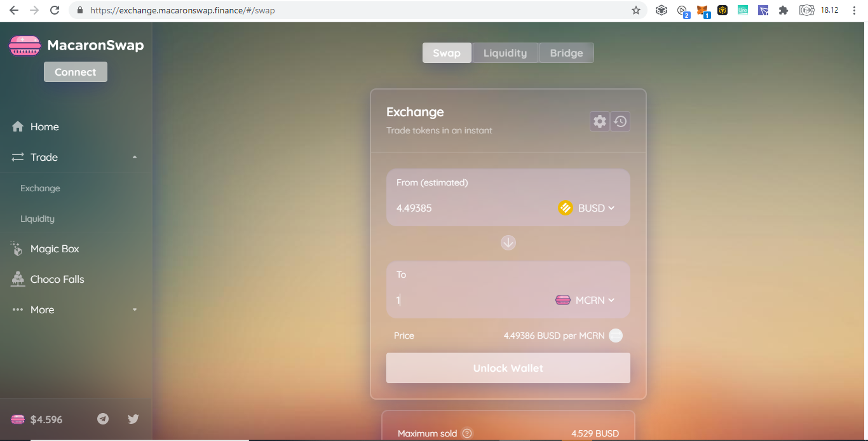Invert the price display with round button

[616, 336]
